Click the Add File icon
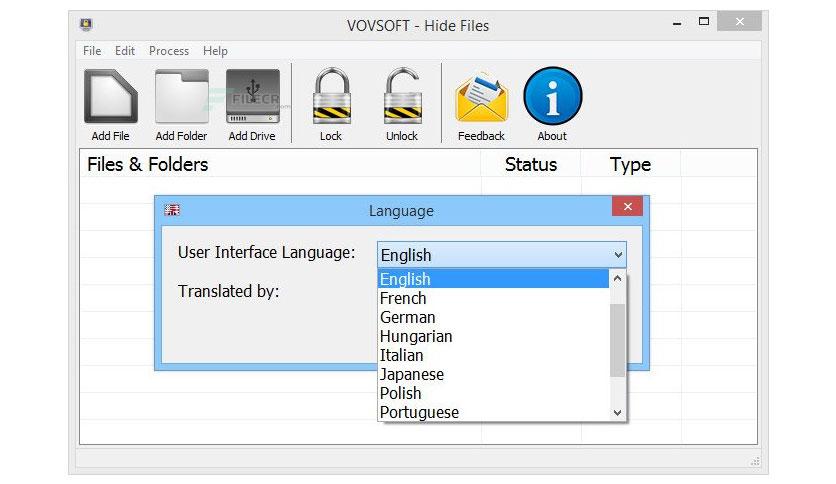 click(110, 96)
